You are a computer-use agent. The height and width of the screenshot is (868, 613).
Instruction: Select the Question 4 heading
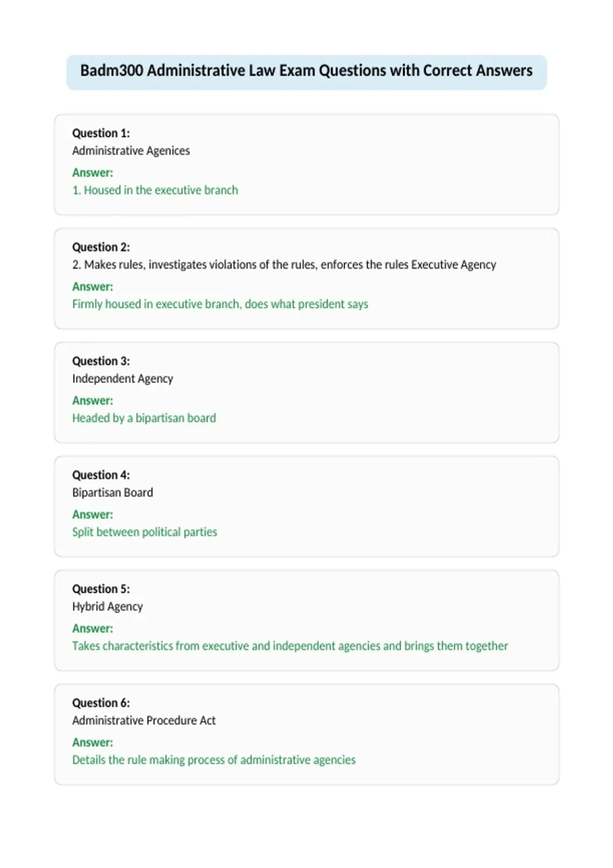pyautogui.click(x=101, y=475)
